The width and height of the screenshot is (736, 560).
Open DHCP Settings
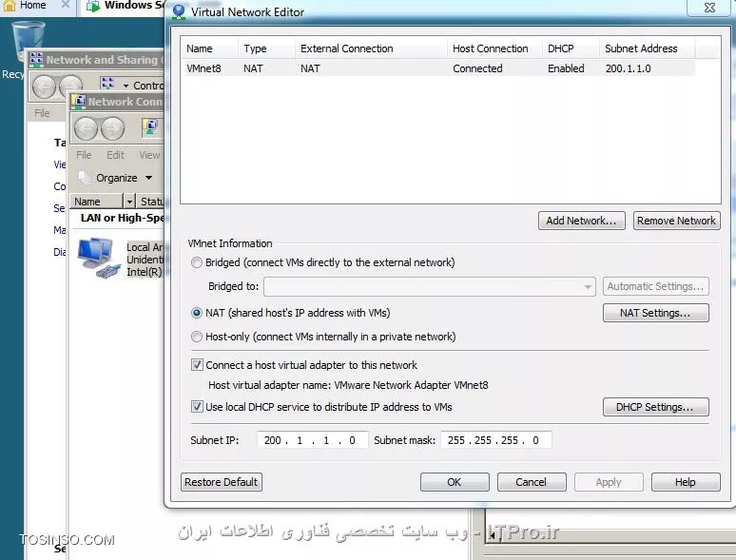point(656,407)
